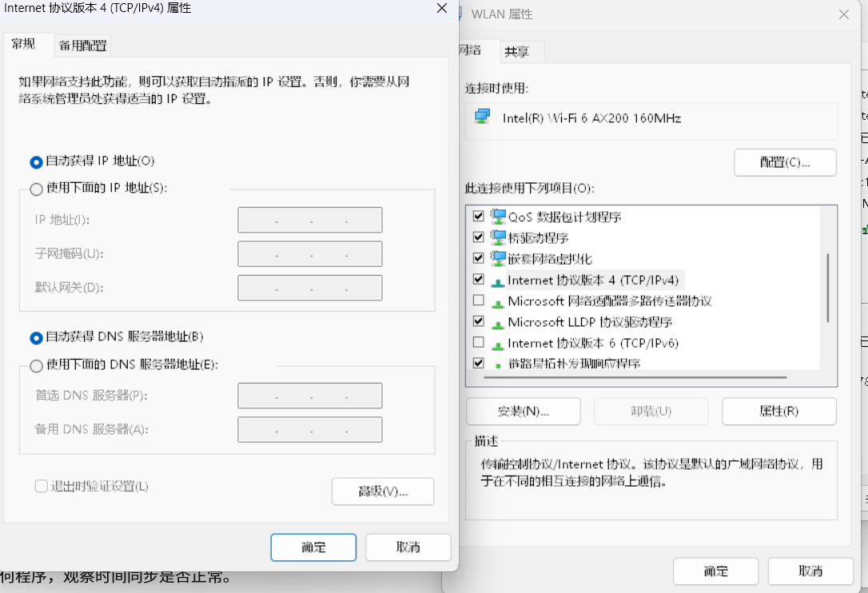Click the Microsoft 网络适配器多路传送器协议 icon
Image resolution: width=868 pixels, height=593 pixels.
tap(498, 303)
